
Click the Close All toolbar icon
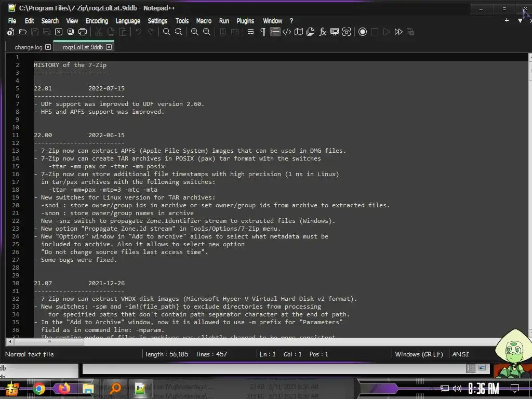71,32
